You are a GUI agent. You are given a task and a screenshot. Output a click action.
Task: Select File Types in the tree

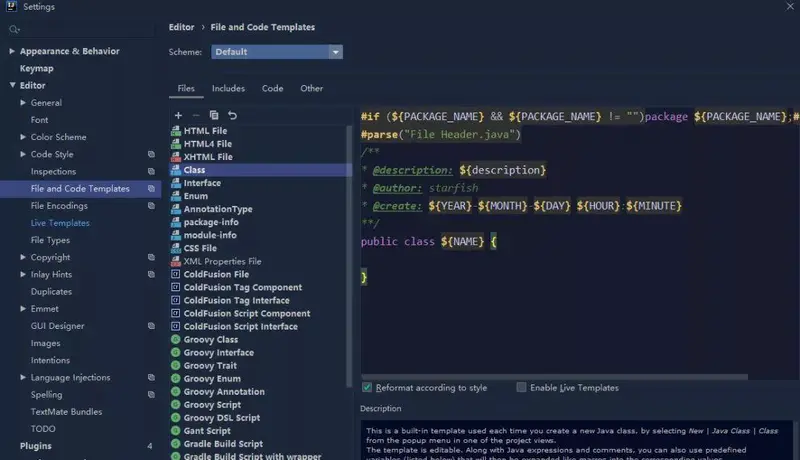tap(50, 240)
